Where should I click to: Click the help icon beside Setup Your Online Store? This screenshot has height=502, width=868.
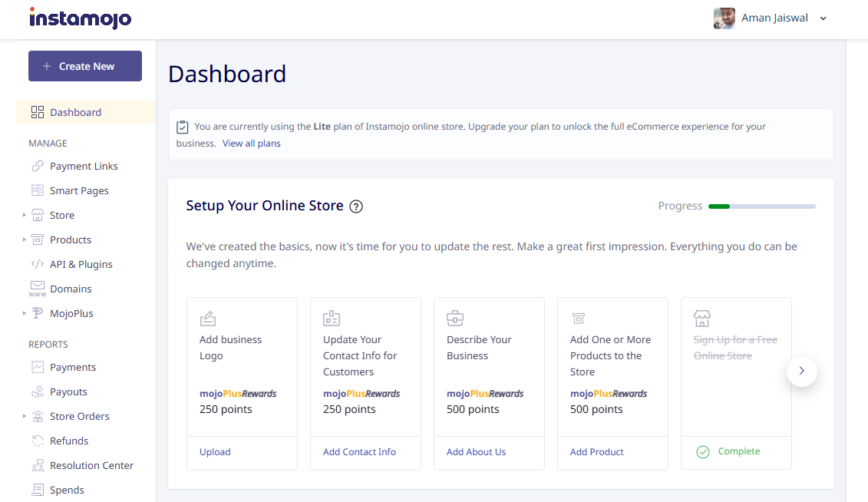(x=356, y=206)
